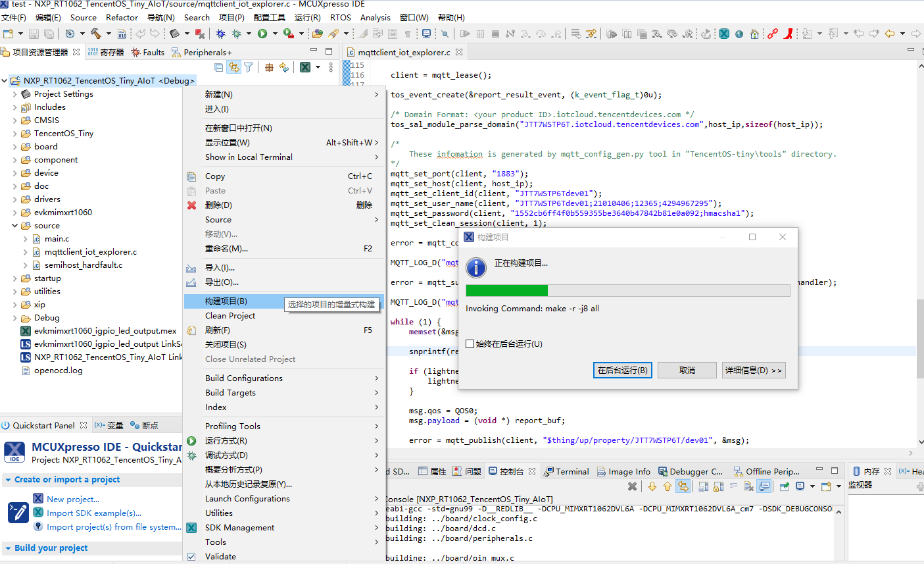Open the Run button dropdown arrow
The image size is (924, 564).
[274, 34]
